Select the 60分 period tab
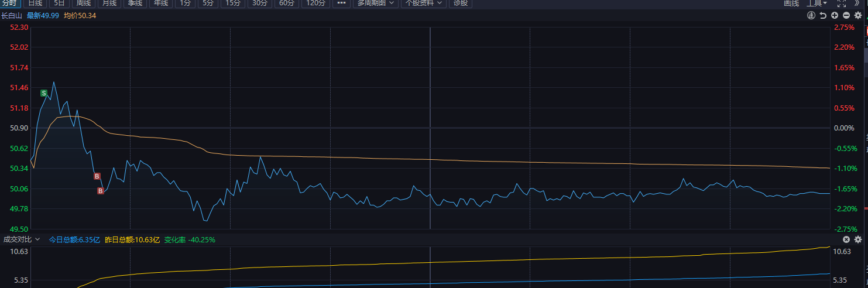 click(287, 3)
